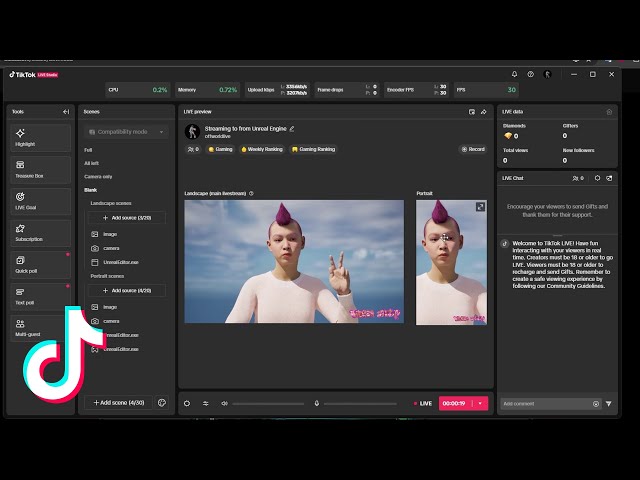Select the last UnrealEditor.exe source in Portrait scenes
Screen dimensions: 640x480
click(x=121, y=349)
